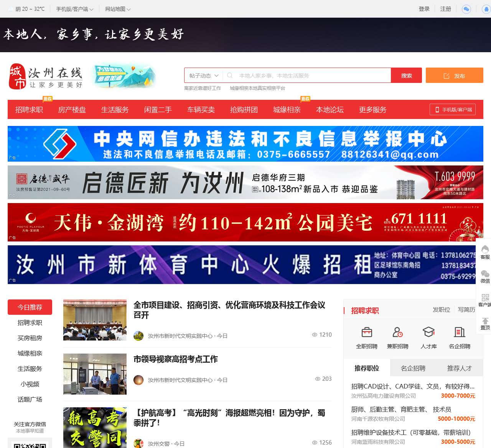Click the WeChat login icon in top bar
The width and height of the screenshot is (491, 448).
click(466, 9)
